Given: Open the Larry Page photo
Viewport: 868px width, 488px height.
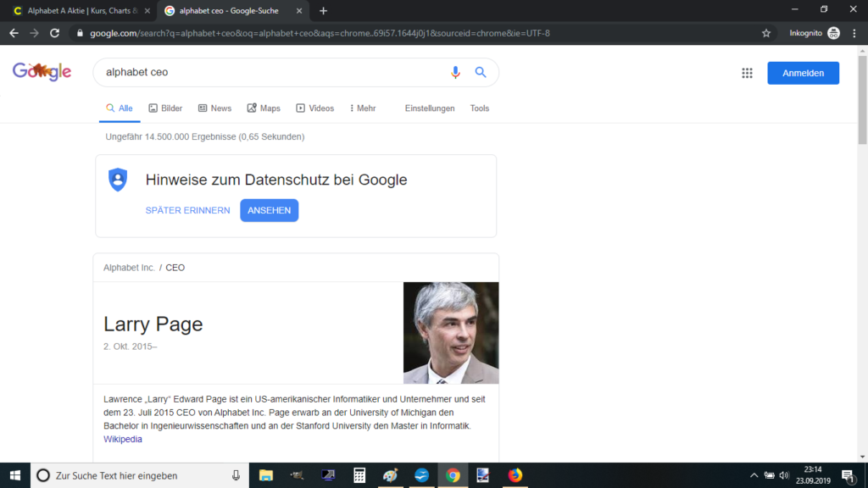Looking at the screenshot, I should click(x=451, y=333).
